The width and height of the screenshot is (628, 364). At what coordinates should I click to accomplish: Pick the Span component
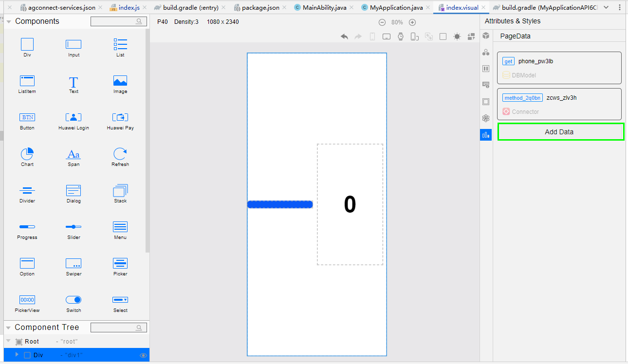point(74,157)
